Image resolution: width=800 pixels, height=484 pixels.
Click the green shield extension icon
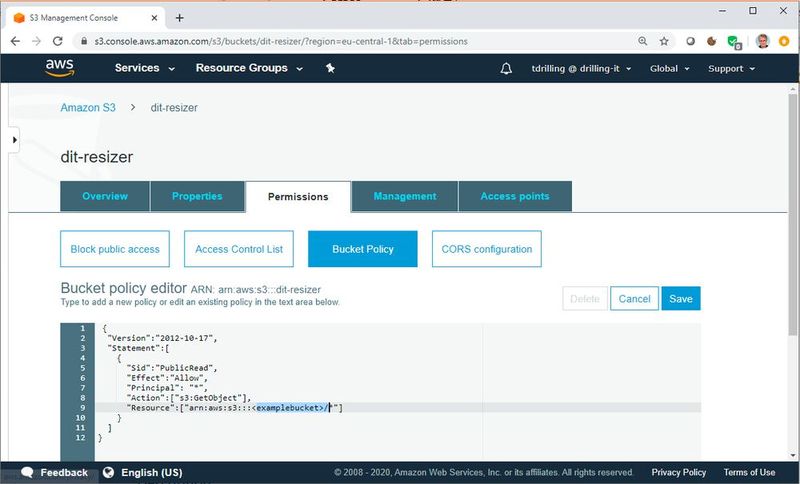pos(734,42)
